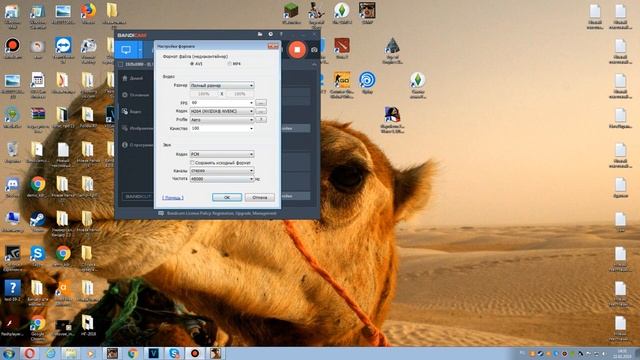Image resolution: width=640 pixels, height=360 pixels.
Task: Expand the arrow beside the screen recording mode
Action: (x=140, y=50)
